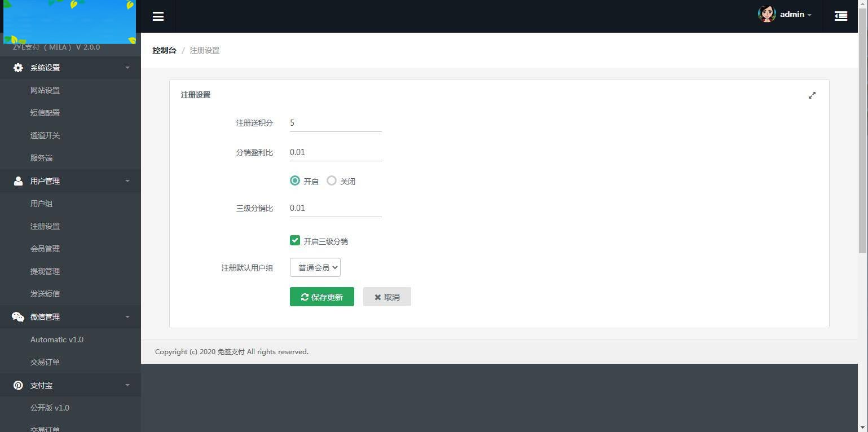This screenshot has height=432, width=868.
Task: Uncheck the 开启三级分销 checkbox
Action: 295,240
